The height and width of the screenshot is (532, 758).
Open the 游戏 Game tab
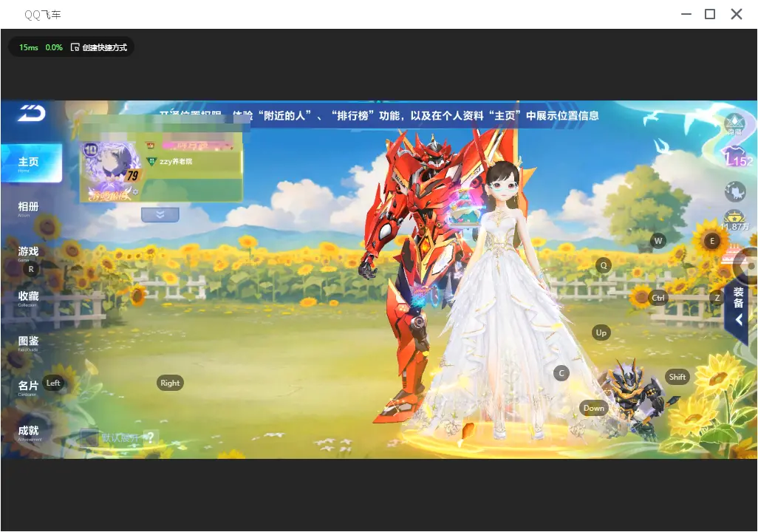coord(28,253)
